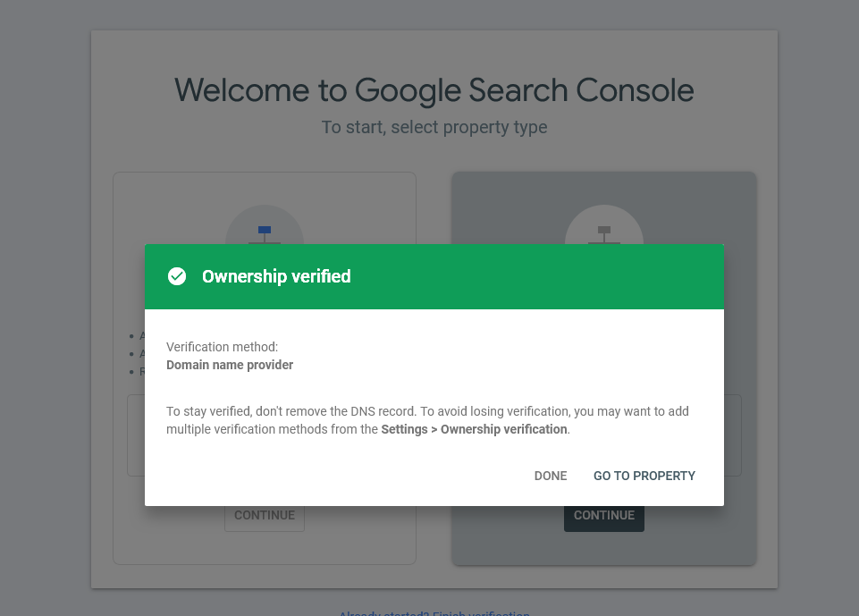Open the property via GO TO PROPERTY
Viewport: 859px width, 616px height.
[x=644, y=476]
